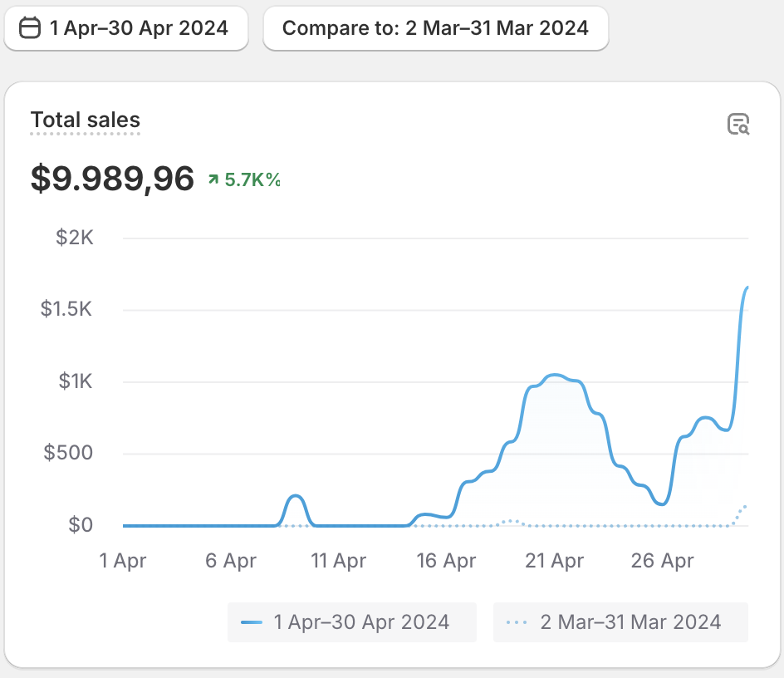The height and width of the screenshot is (678, 784).
Task: Click solid line marker in the April legend
Action: (x=252, y=622)
